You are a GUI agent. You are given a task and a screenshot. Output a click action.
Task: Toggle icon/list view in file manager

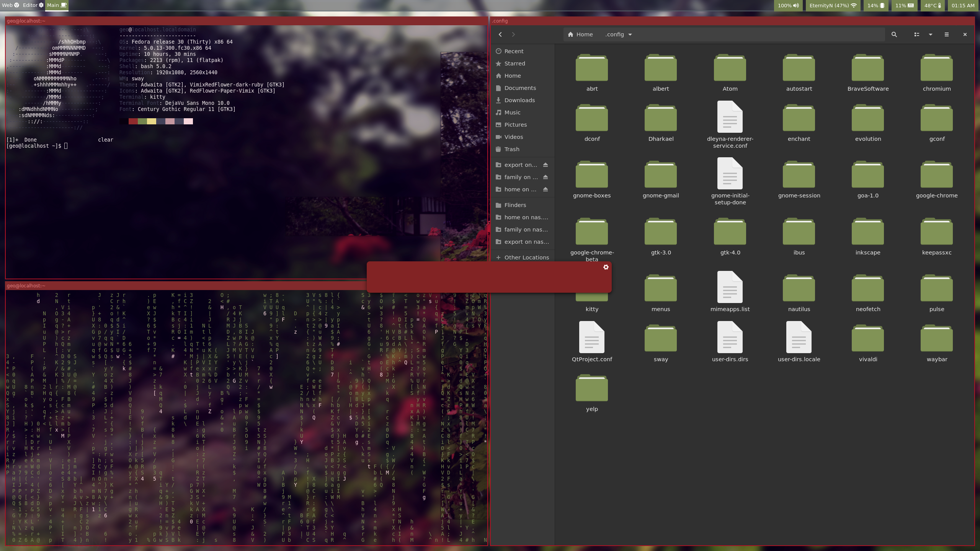click(x=917, y=34)
